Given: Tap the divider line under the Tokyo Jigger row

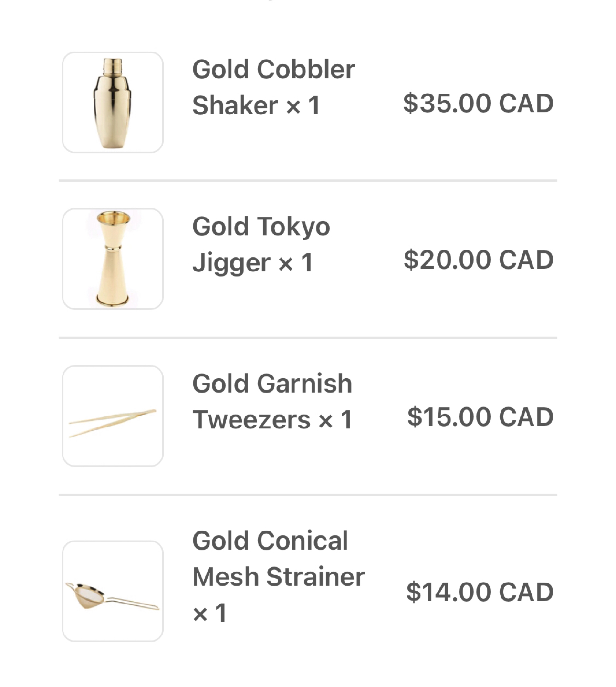Looking at the screenshot, I should click(x=308, y=338).
